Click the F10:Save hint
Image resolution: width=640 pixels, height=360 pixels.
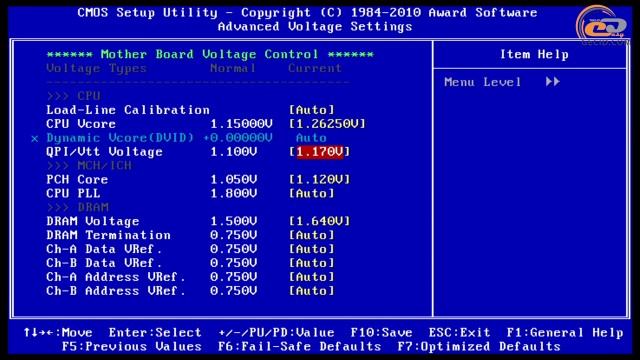(x=381, y=332)
